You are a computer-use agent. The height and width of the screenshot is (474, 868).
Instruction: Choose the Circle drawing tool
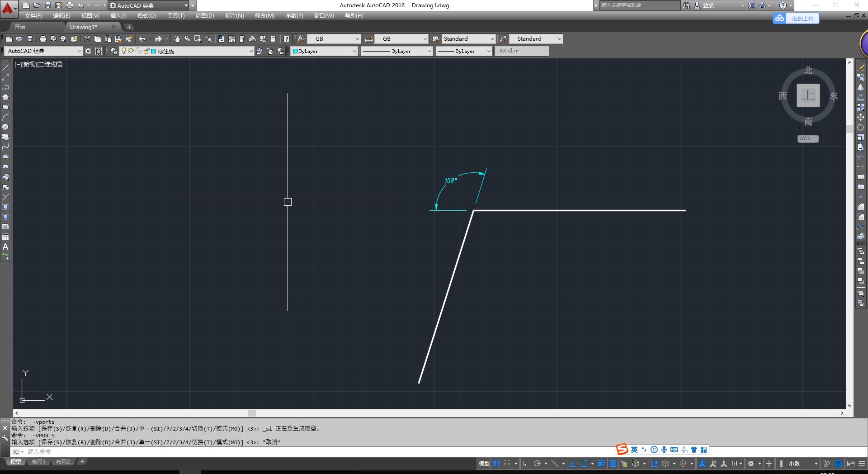tap(5, 127)
